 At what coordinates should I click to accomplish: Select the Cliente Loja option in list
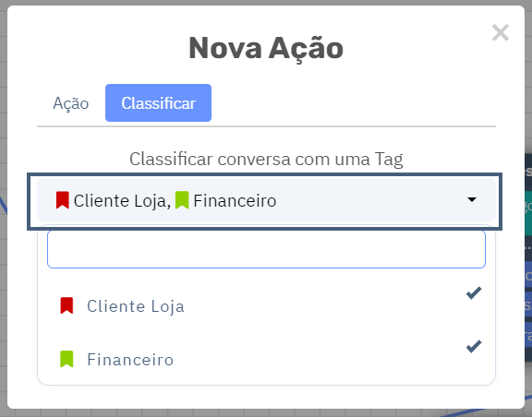(266, 305)
